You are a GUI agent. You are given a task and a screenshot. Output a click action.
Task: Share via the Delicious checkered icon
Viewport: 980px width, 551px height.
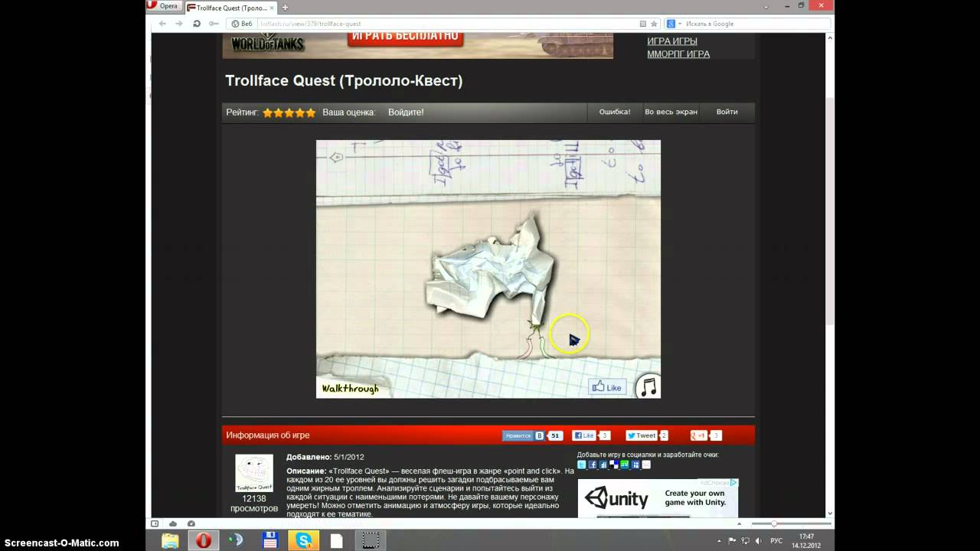point(614,465)
